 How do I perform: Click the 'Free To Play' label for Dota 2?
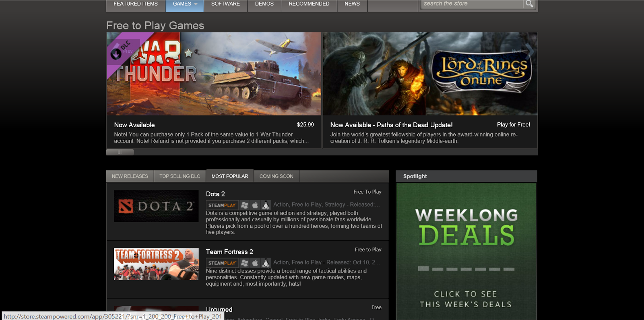[x=367, y=192]
